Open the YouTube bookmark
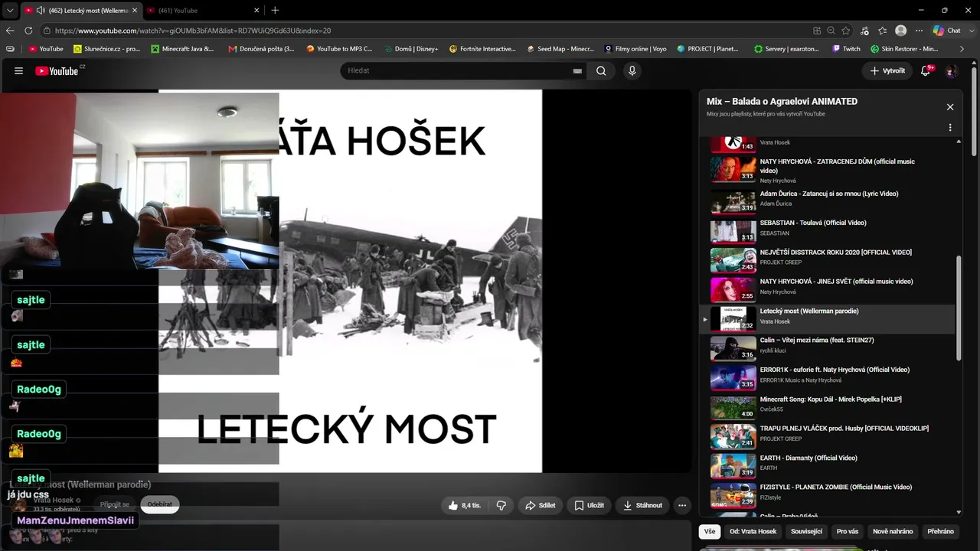 click(x=46, y=49)
